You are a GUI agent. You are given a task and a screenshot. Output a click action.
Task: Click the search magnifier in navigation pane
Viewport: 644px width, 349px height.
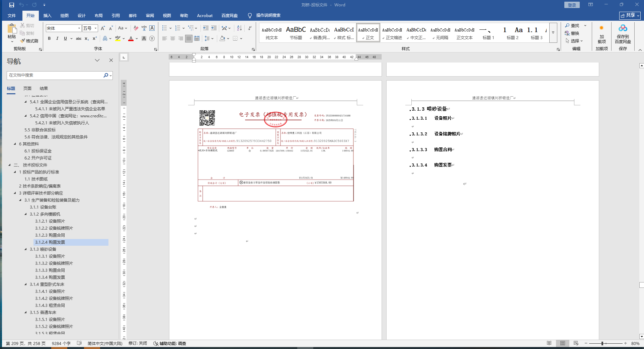point(106,75)
